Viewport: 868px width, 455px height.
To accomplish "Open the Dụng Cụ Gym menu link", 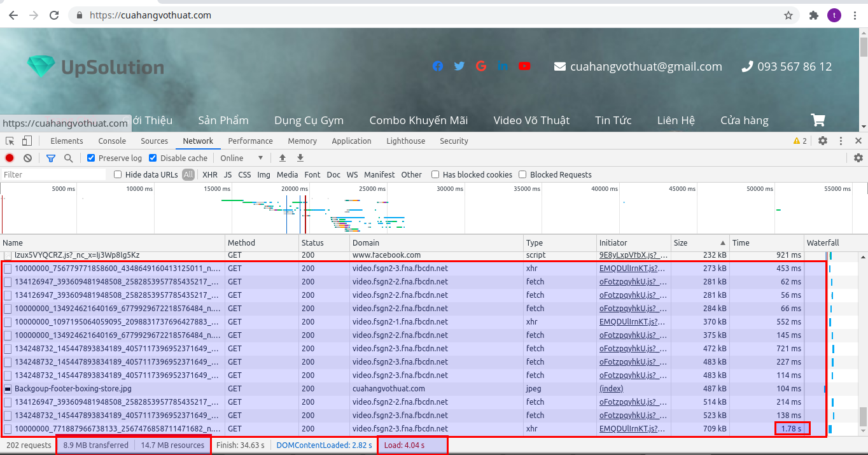I will pos(309,120).
